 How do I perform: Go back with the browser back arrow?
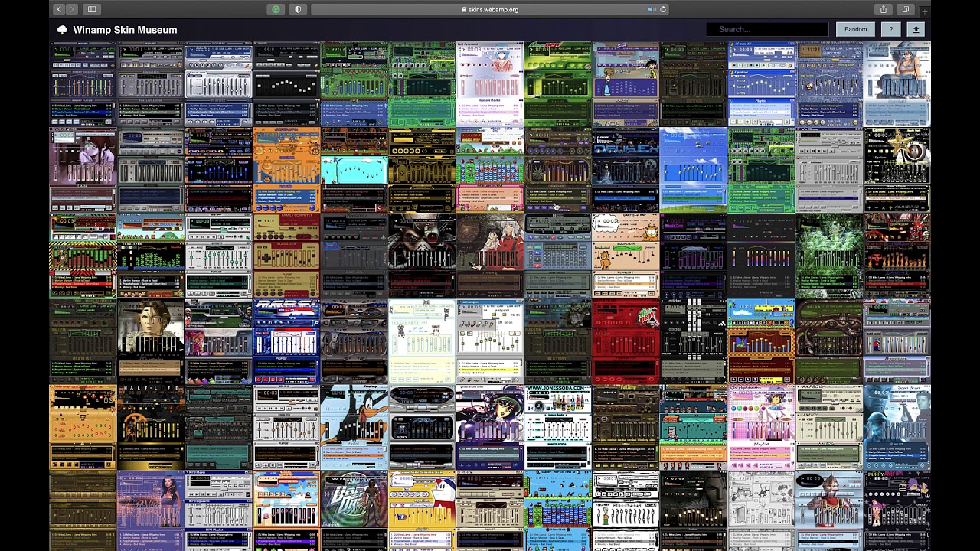60,9
